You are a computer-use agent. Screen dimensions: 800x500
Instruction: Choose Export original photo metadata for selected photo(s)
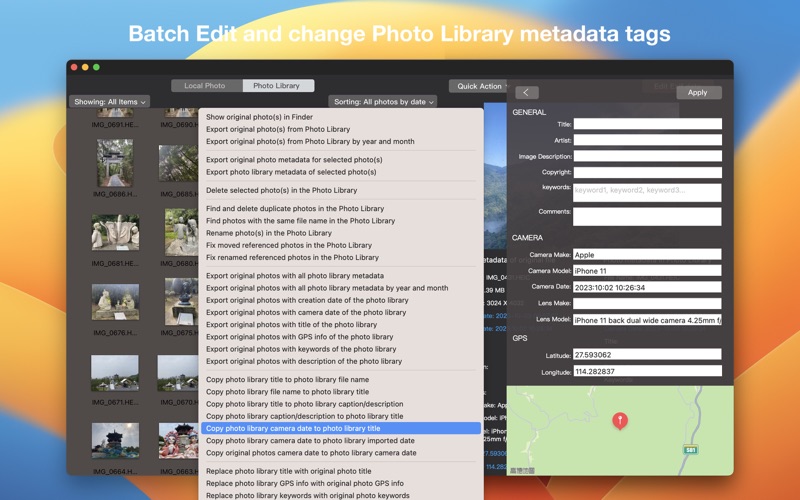click(341, 160)
